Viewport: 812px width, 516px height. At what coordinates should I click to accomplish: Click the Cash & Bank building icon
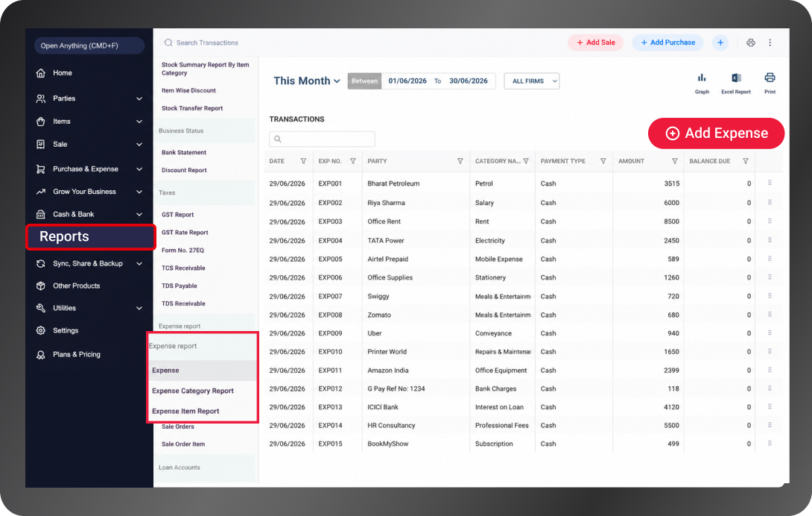click(40, 214)
